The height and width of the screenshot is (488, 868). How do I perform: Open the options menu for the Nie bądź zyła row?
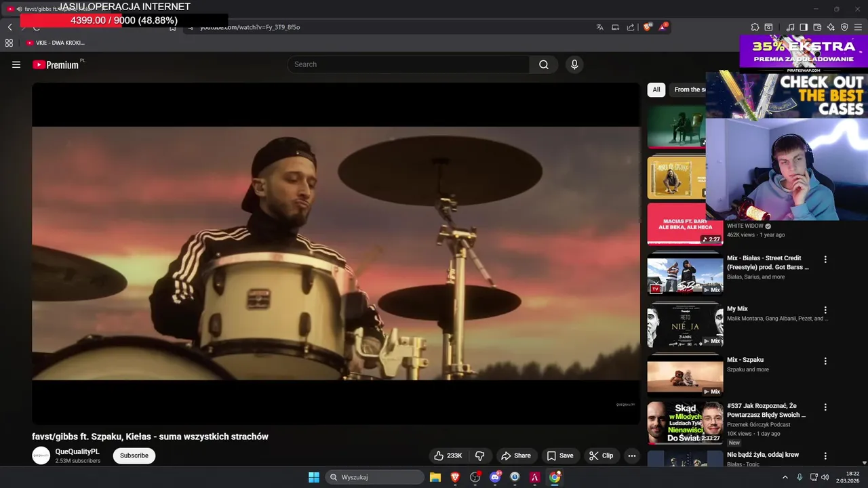pyautogui.click(x=825, y=456)
